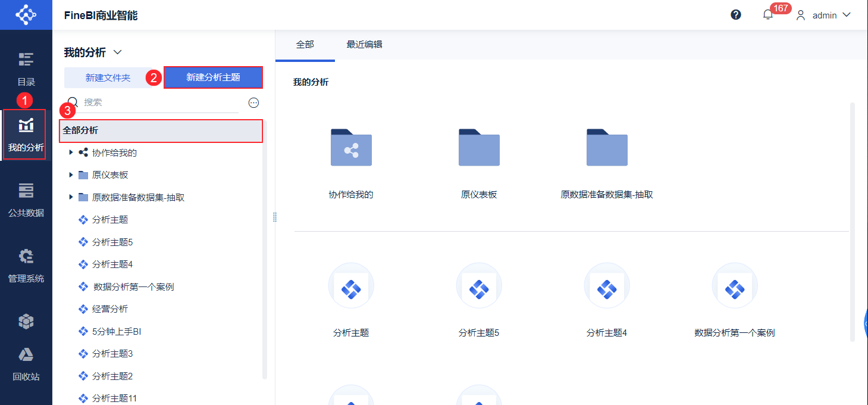The height and width of the screenshot is (405, 868).
Task: Click the admin user avatar icon
Action: [801, 15]
